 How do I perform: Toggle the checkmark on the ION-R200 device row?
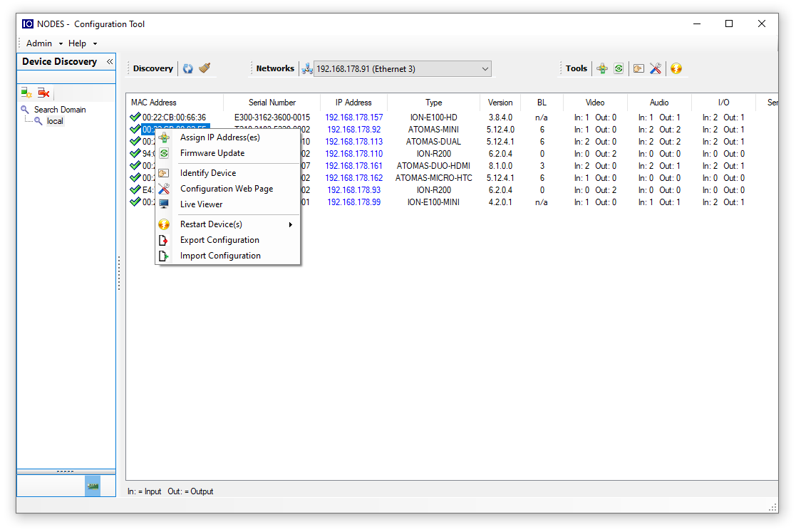point(135,153)
